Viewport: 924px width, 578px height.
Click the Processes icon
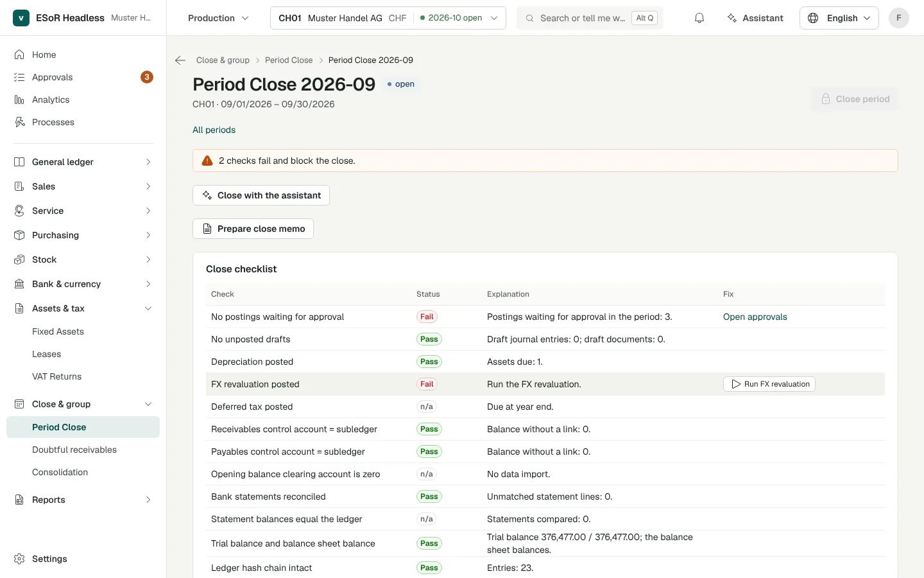tap(19, 122)
